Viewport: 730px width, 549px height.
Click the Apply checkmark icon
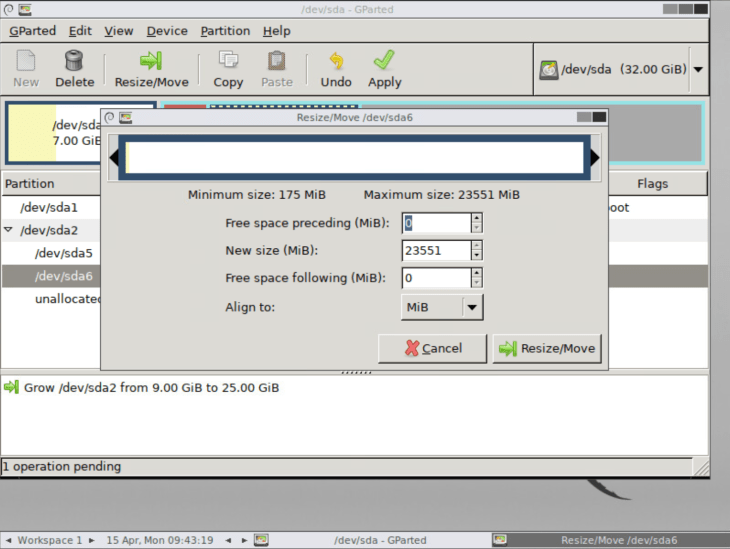point(385,61)
